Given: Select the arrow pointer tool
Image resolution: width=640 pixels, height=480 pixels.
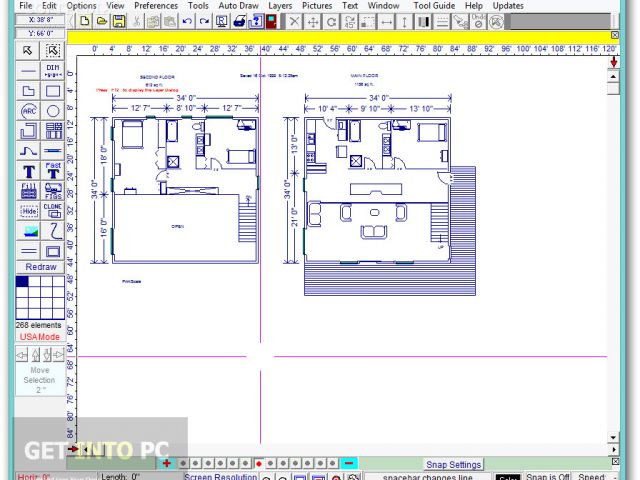Looking at the screenshot, I should click(28, 50).
